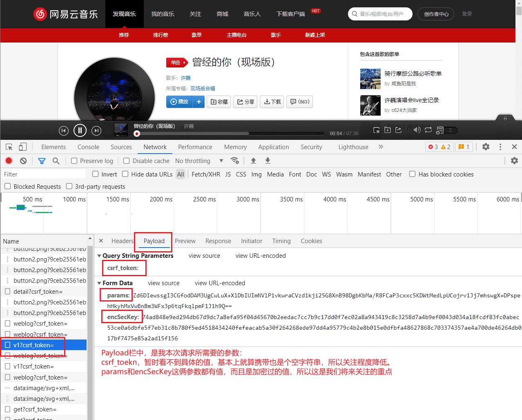Open DevTools three-dot menu
This screenshot has width=522, height=420.
coord(500,147)
